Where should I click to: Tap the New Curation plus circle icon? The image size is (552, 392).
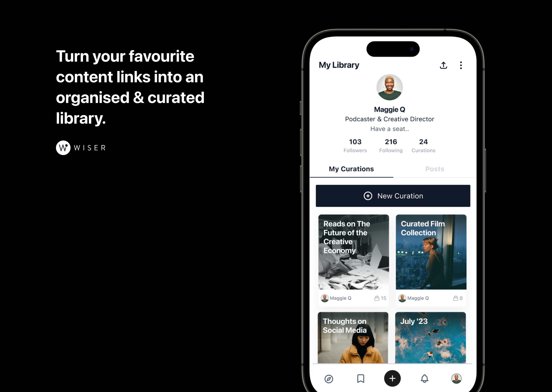[x=368, y=196]
